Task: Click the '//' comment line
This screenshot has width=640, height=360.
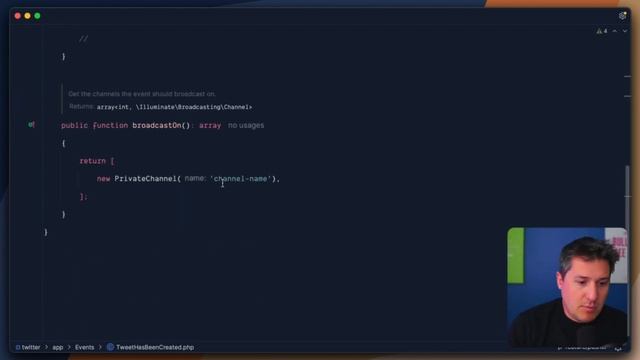Action: pyautogui.click(x=83, y=39)
